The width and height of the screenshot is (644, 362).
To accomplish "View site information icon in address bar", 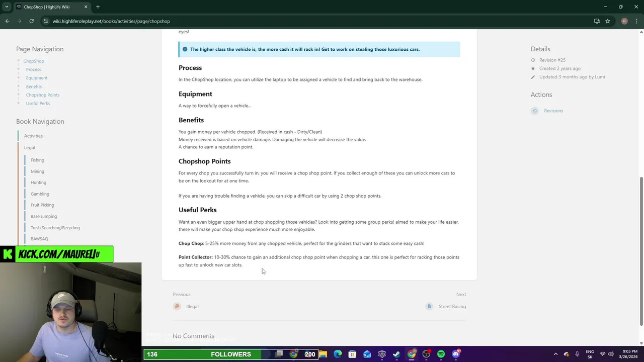I will 46,21.
